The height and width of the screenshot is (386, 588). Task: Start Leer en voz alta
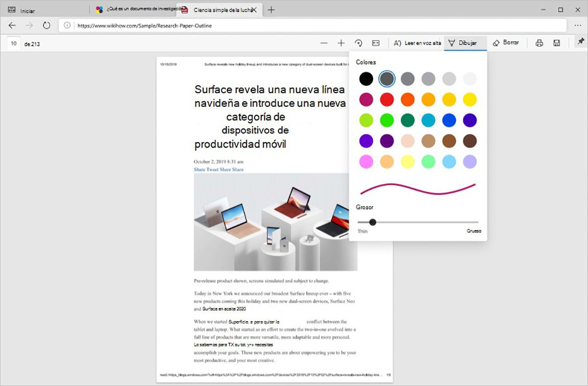(x=417, y=43)
